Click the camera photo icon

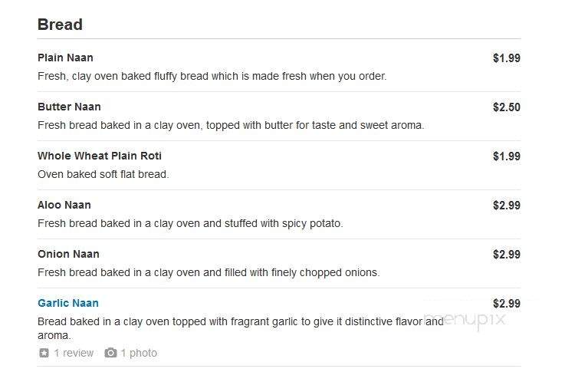[x=110, y=353]
